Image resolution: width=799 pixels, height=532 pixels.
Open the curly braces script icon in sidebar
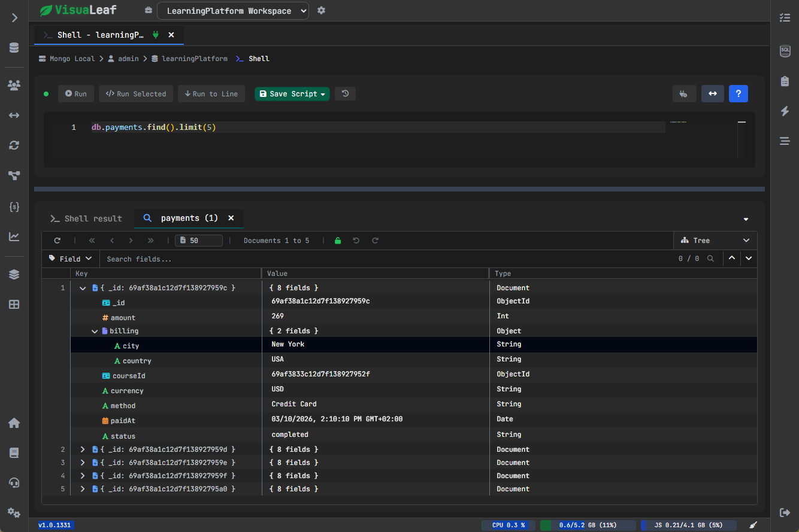pos(14,206)
